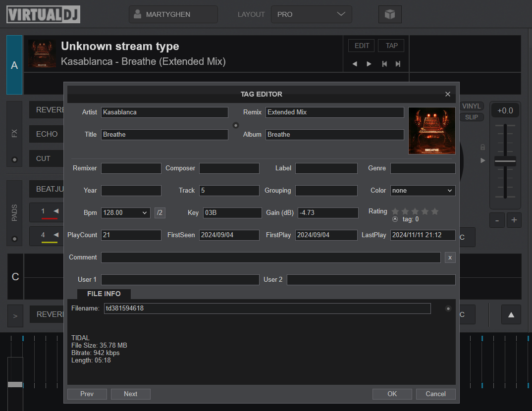Click the Title field containing Breathe
This screenshot has width=532, height=411.
click(x=164, y=135)
